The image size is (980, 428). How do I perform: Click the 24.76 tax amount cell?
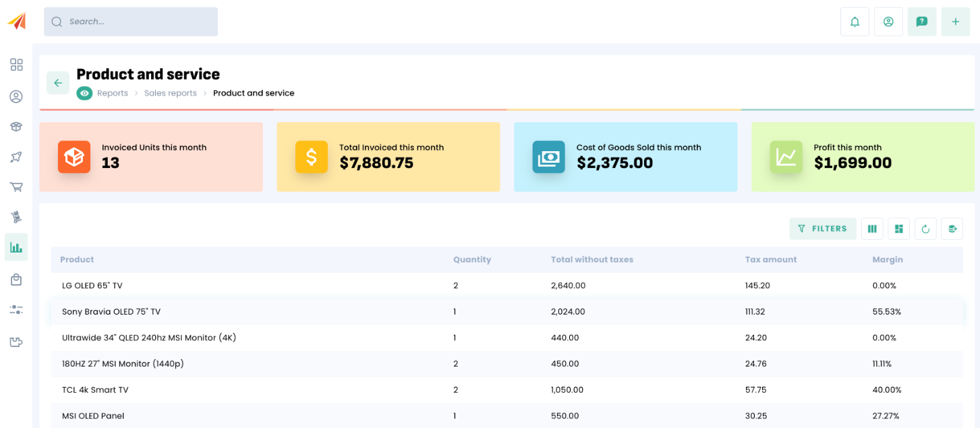point(756,364)
